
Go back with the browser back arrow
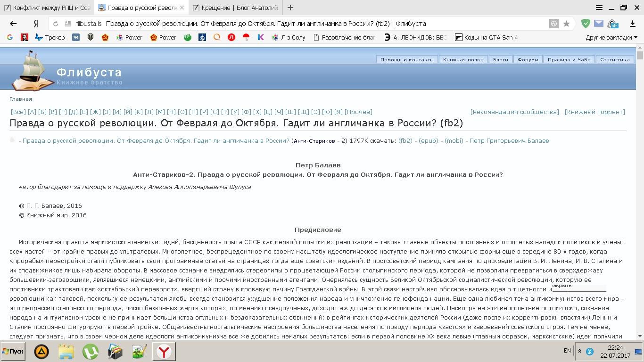click(x=13, y=24)
